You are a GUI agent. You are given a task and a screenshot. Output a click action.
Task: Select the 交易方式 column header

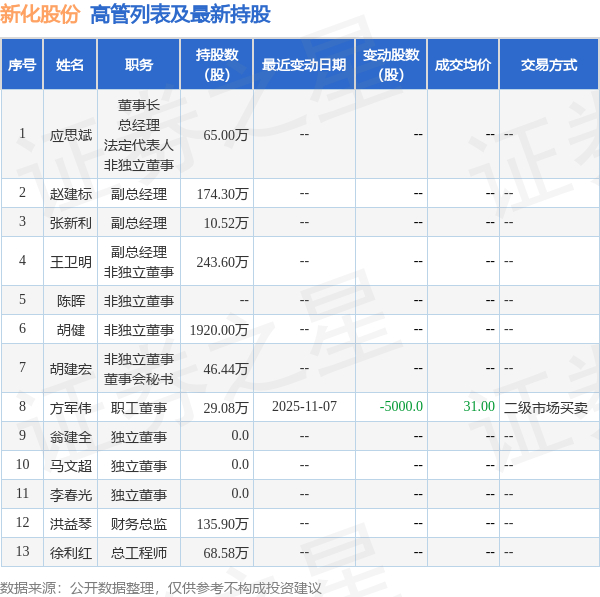pos(549,65)
